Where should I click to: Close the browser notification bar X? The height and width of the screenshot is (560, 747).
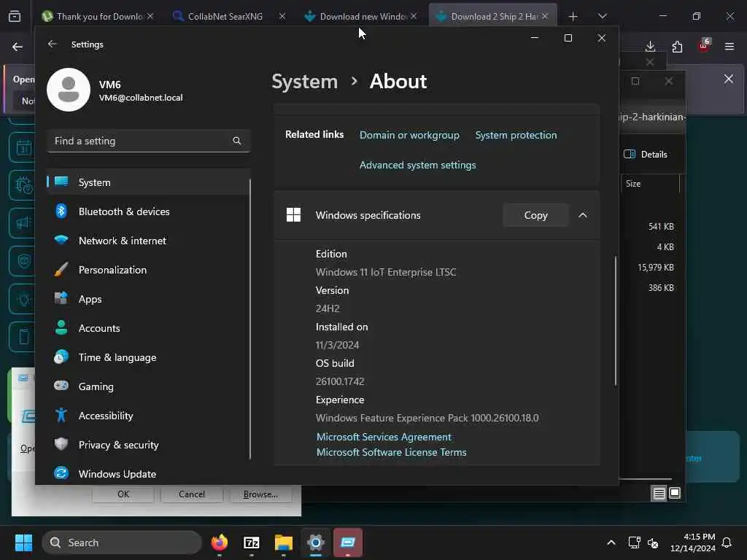[729, 79]
